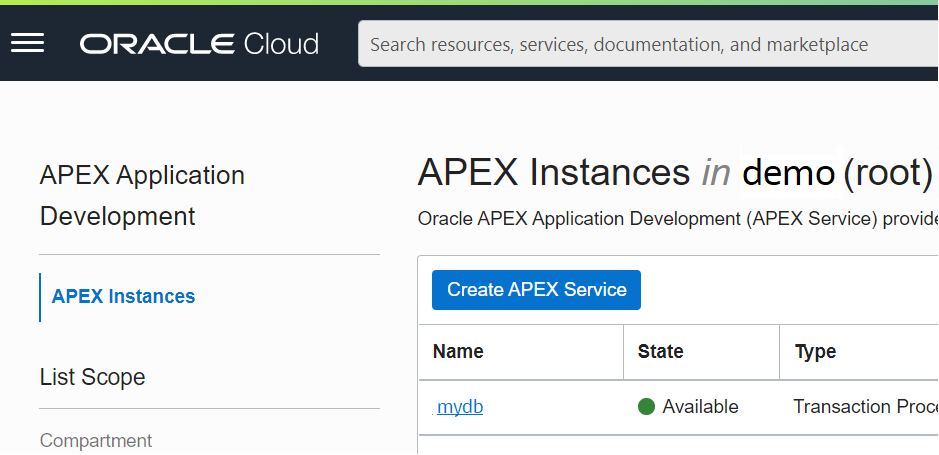Click the Oracle Cloud logo

(x=199, y=44)
